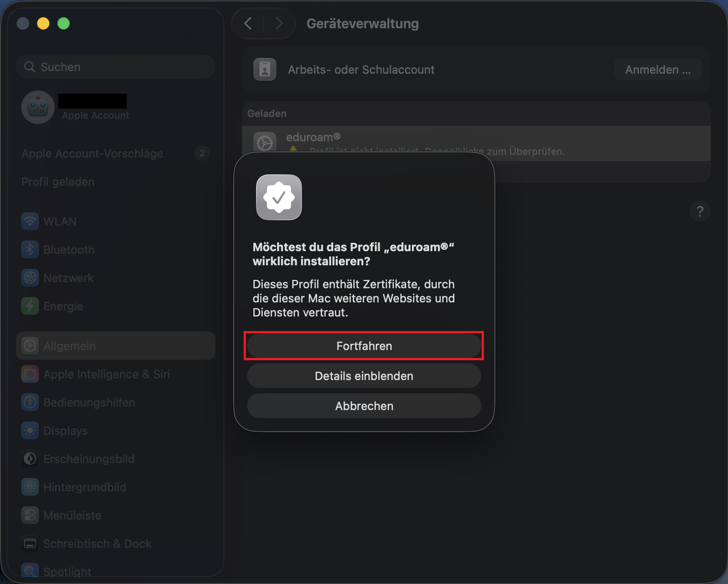Select the eduroam profile row

point(476,143)
